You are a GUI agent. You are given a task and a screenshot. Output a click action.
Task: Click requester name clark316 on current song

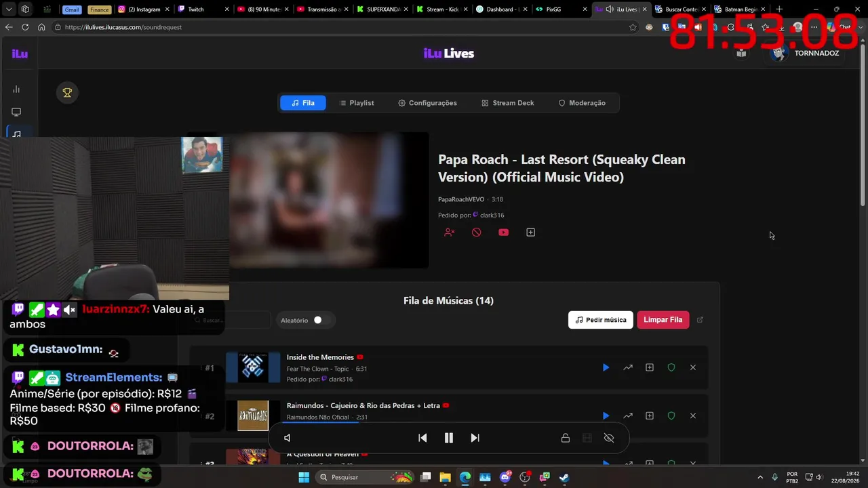tap(492, 215)
